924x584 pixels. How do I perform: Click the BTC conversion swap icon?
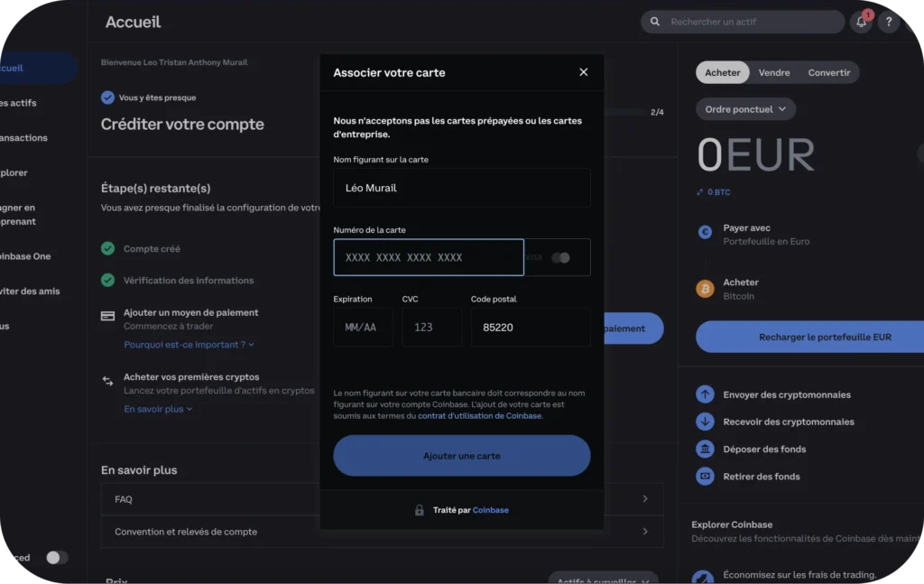(x=700, y=192)
